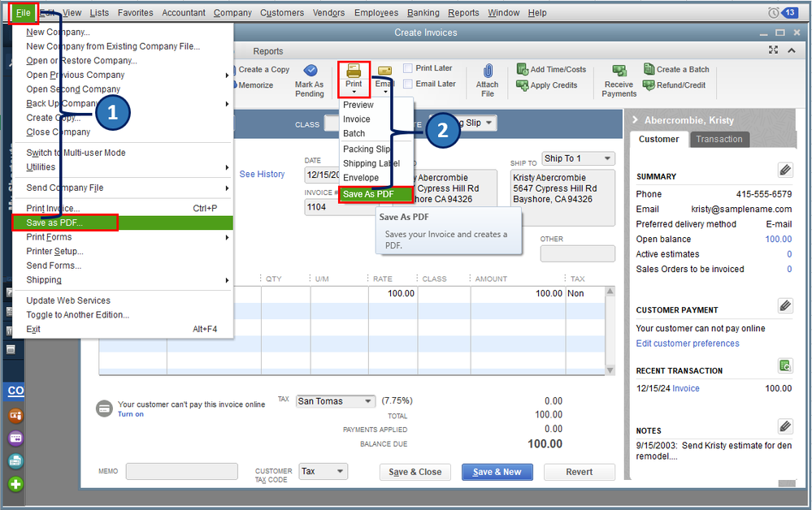This screenshot has width=812, height=510.
Task: Open the San Tomas tax dropdown
Action: click(367, 401)
